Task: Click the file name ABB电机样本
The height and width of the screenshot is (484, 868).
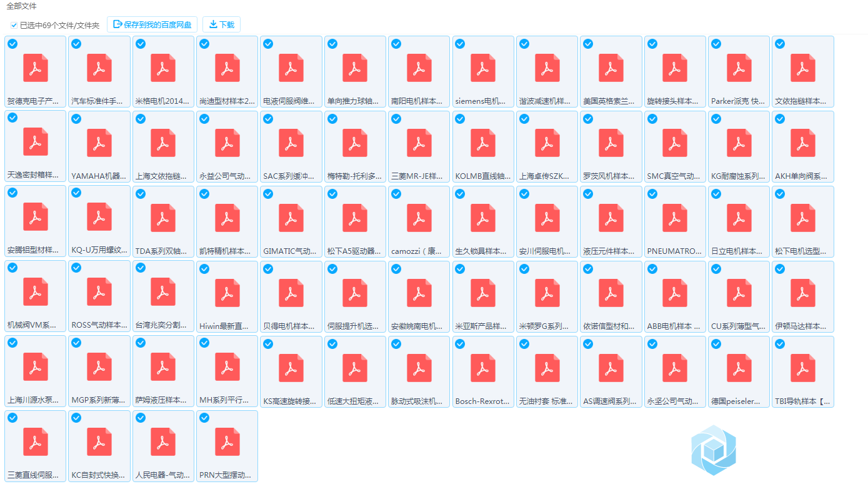Action: point(675,326)
